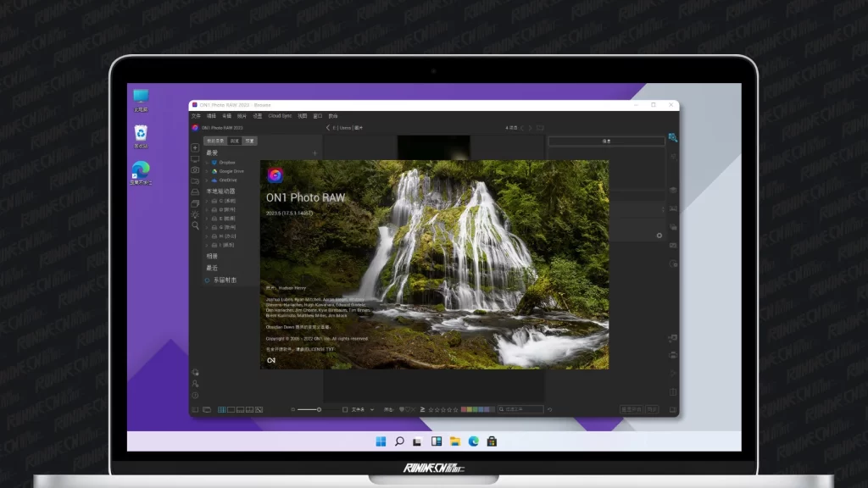Click the gear settings icon in right panel
The width and height of the screenshot is (868, 488).
[x=659, y=236]
